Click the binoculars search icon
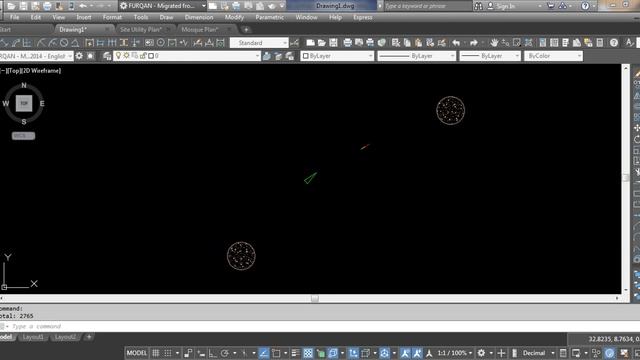The width and height of the screenshot is (640, 360). [478, 6]
